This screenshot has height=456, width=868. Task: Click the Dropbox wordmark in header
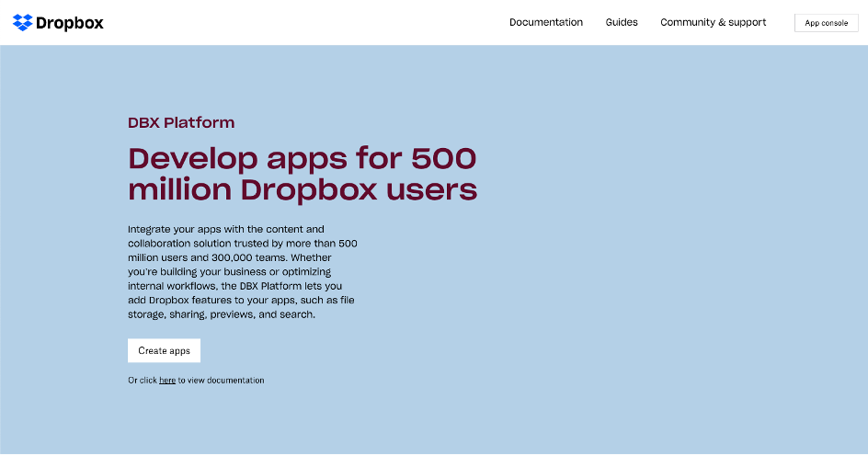[x=70, y=23]
